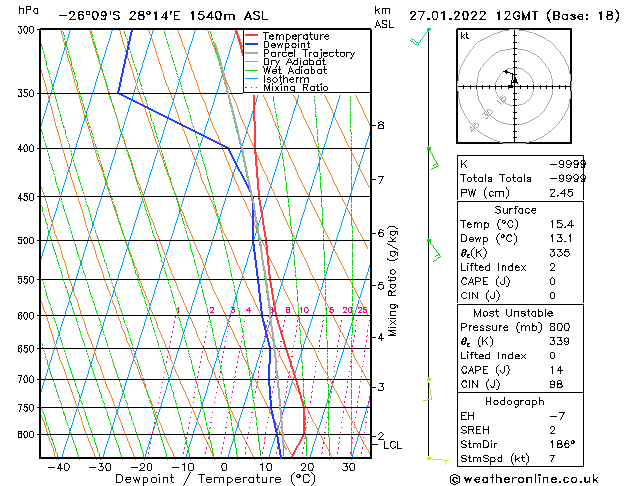Screen dimensions: 629x486
Task: Click 'CAPE (J)' under the Surface section
Action: click(485, 282)
